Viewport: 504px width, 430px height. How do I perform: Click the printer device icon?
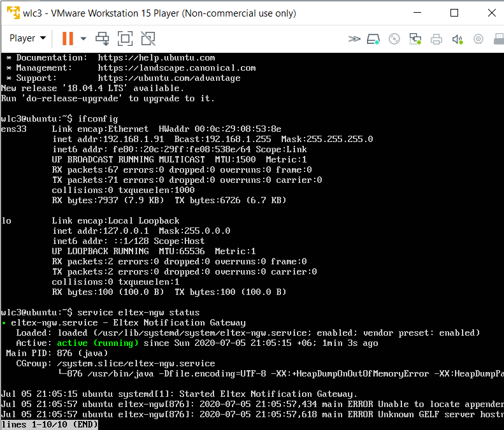coord(436,39)
